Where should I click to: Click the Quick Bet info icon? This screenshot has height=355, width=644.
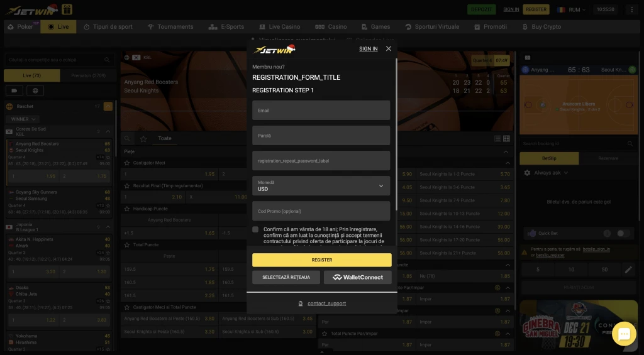[606, 233]
